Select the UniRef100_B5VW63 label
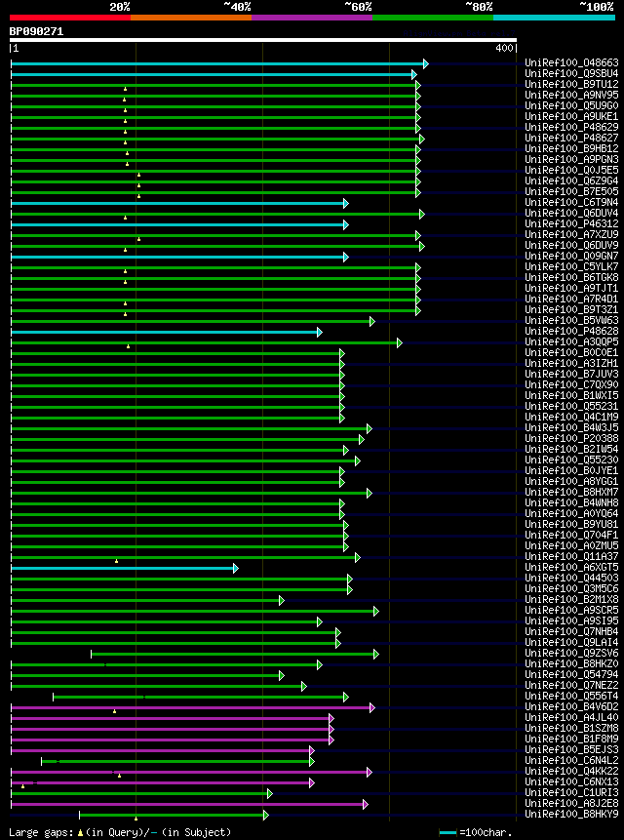Image resolution: width=624 pixels, height=840 pixels. [x=571, y=320]
